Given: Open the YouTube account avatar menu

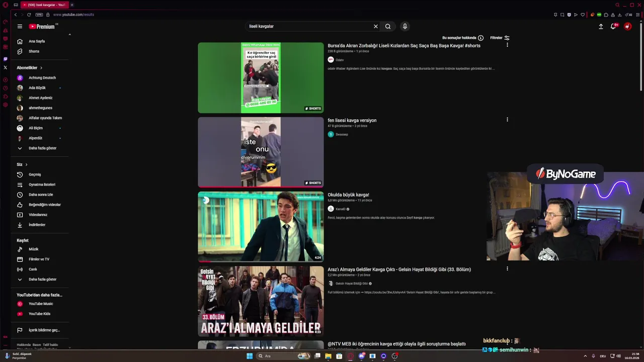Looking at the screenshot, I should 627,26.
